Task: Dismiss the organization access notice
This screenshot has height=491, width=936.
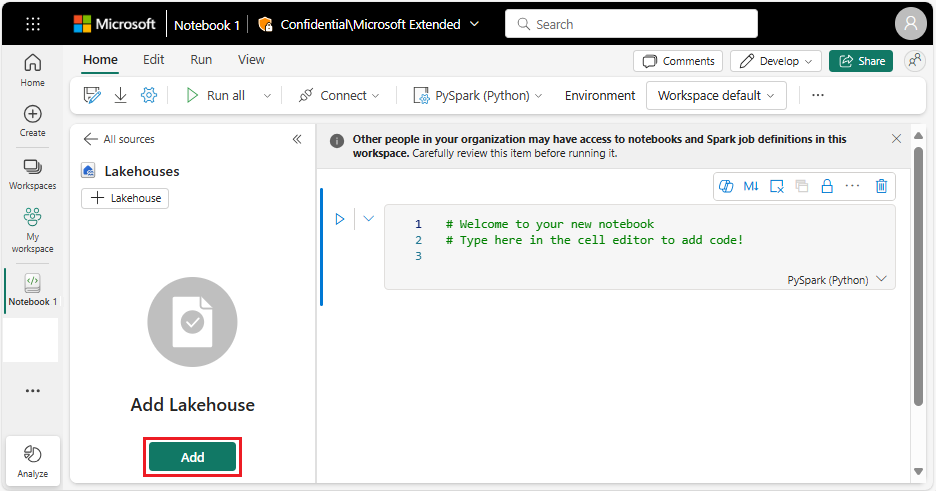Action: coord(896,138)
